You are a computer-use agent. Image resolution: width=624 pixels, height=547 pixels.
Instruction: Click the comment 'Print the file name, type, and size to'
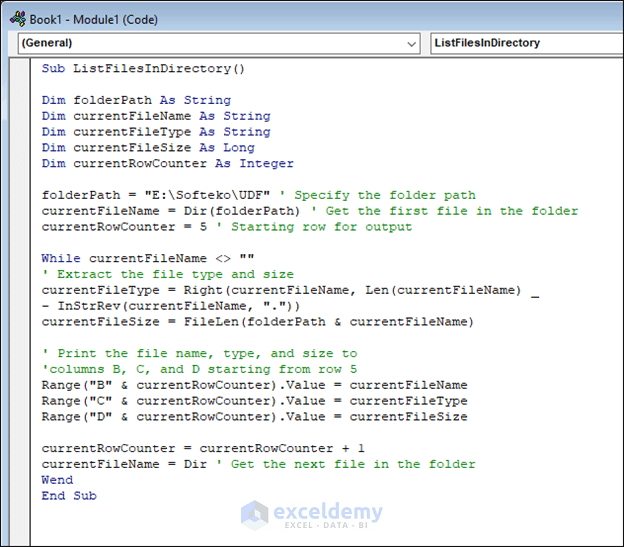tap(199, 354)
